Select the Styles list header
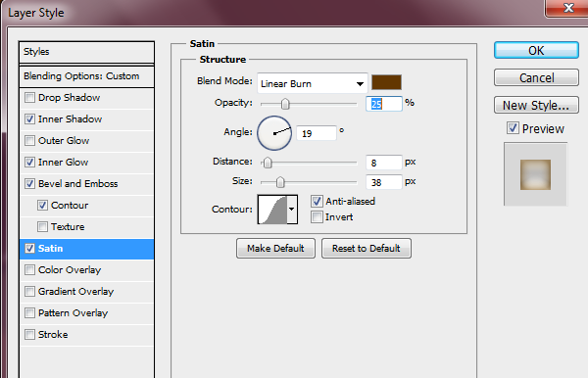The image size is (588, 378). point(86,52)
